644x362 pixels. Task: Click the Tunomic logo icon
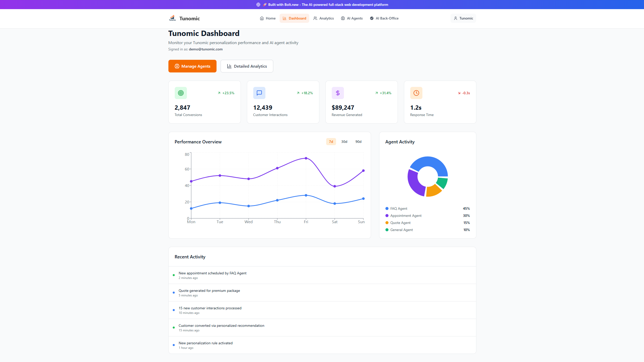(x=172, y=18)
